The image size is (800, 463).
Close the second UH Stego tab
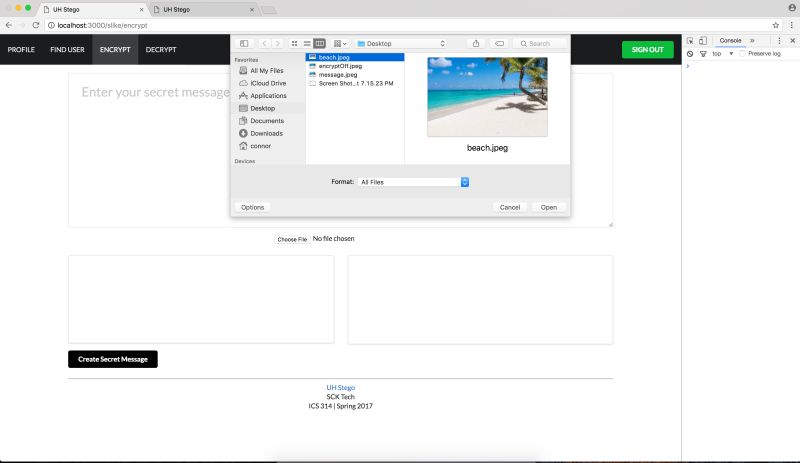[x=252, y=10]
